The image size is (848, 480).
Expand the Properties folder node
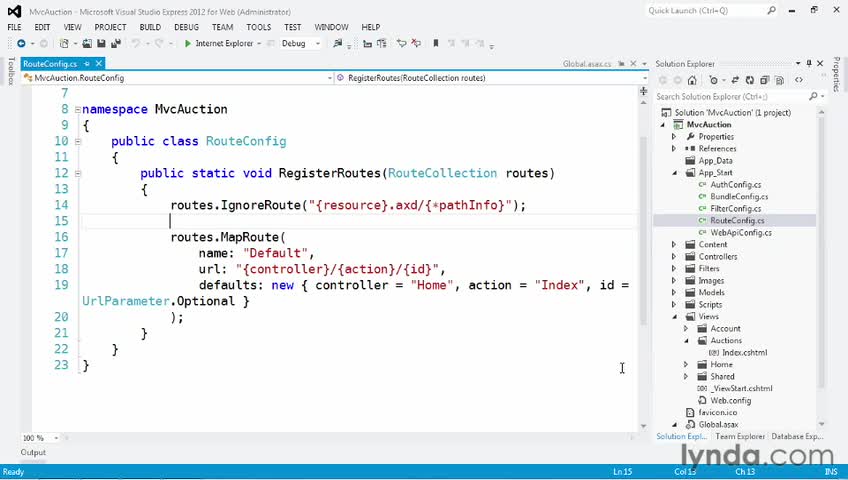click(674, 137)
